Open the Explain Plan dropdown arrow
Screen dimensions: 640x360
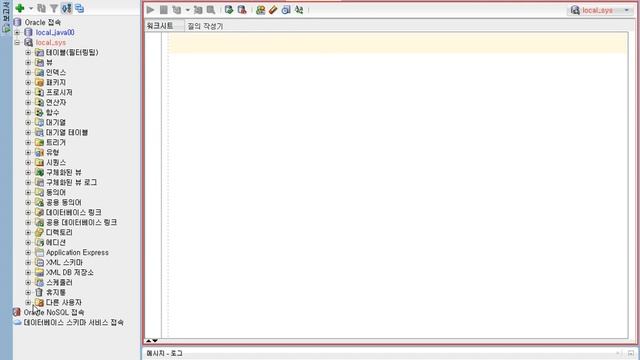(x=187, y=10)
